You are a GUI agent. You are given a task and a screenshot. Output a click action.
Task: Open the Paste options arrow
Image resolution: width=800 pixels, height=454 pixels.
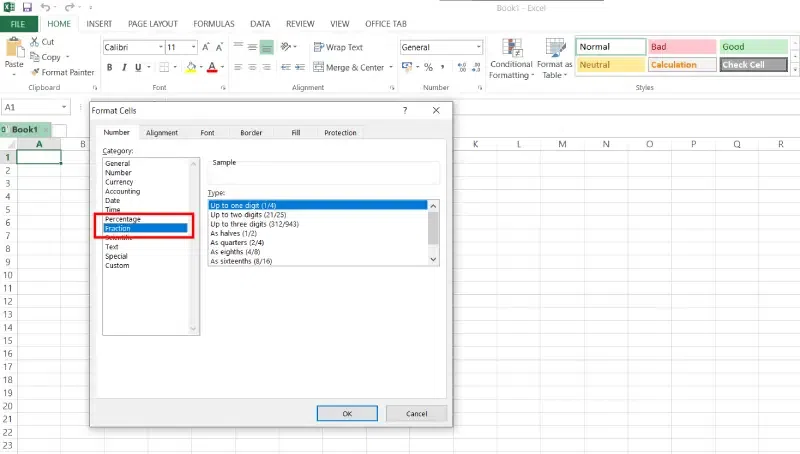point(14,74)
